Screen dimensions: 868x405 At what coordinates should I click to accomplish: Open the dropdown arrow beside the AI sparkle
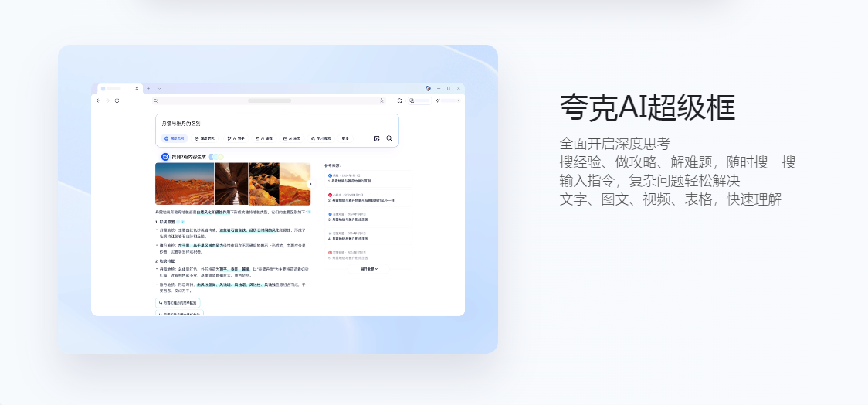459,100
